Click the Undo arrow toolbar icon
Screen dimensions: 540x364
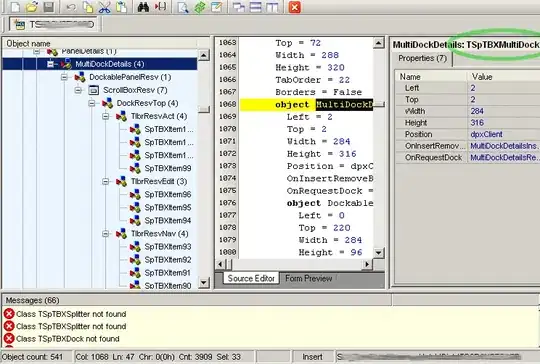(71, 7)
